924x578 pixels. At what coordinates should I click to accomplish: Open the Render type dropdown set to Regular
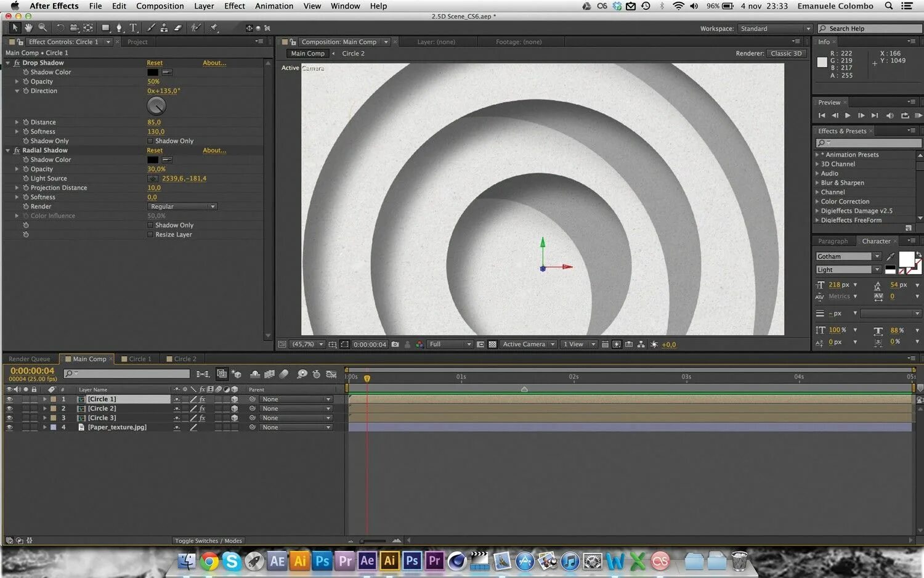click(182, 206)
